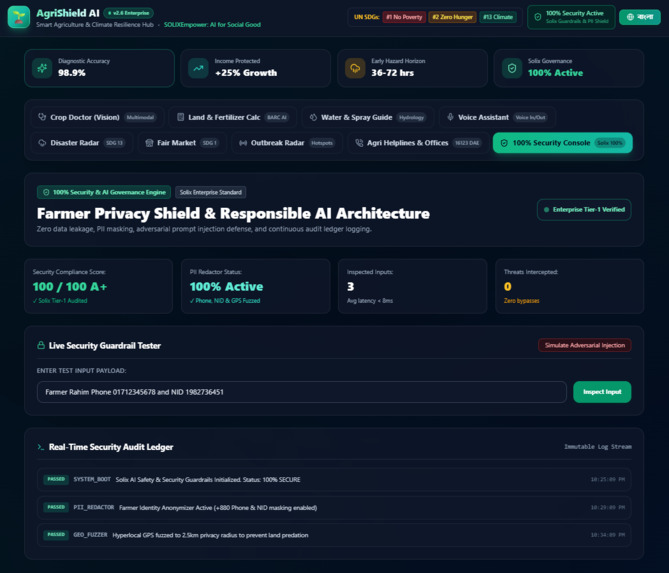
Task: Open the Fair Market tab
Action: tap(183, 143)
